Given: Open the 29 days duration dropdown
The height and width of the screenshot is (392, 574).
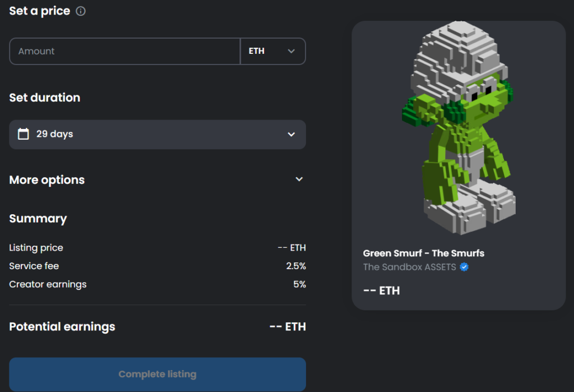Looking at the screenshot, I should [291, 135].
